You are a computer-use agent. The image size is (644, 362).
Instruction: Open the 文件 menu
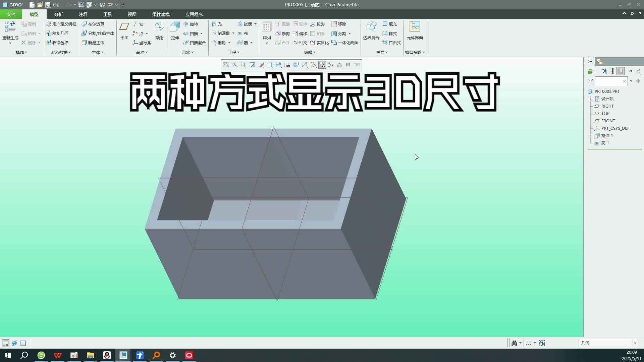point(10,14)
